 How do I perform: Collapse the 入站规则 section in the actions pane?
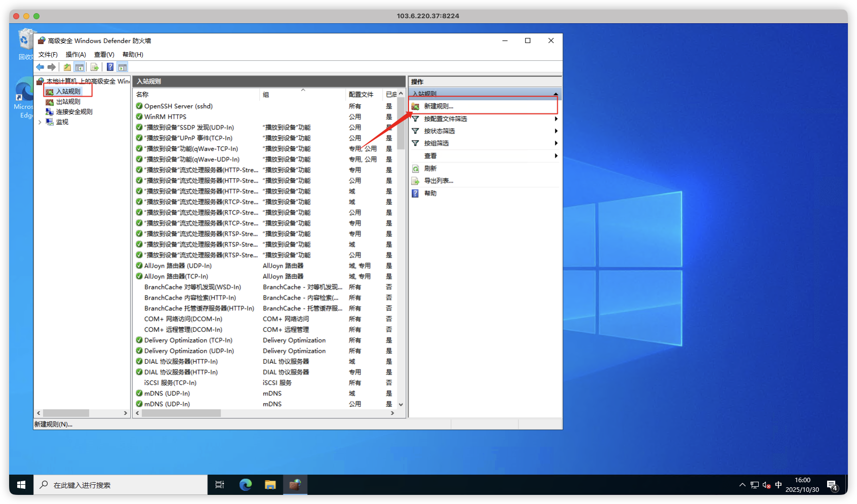(x=556, y=94)
